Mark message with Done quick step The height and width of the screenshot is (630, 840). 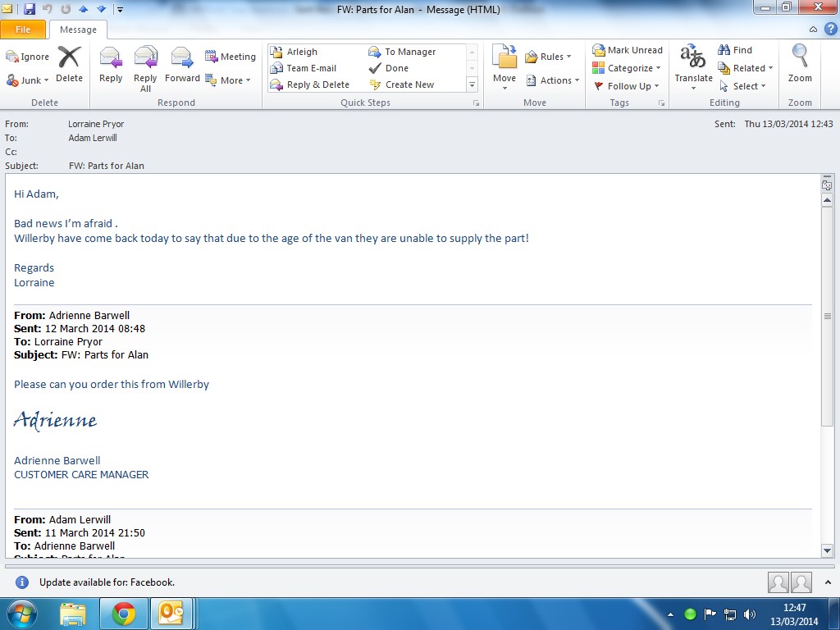[x=389, y=68]
